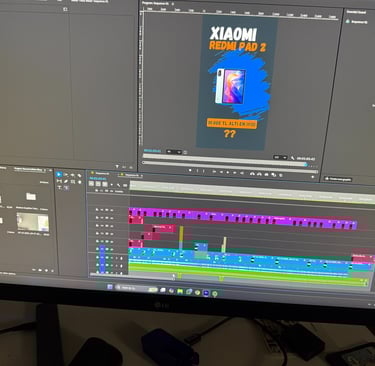Toggle eye output of third video track

112,226
